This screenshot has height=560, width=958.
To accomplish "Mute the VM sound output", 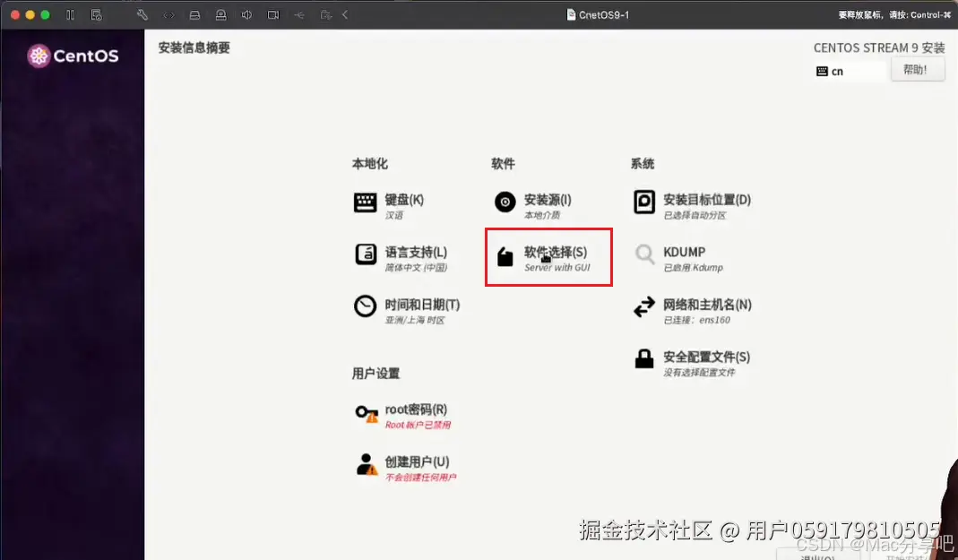I will (246, 14).
